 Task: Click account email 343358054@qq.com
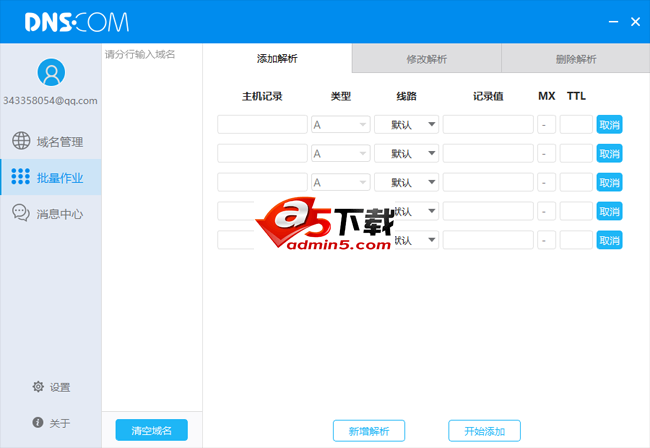coord(50,101)
